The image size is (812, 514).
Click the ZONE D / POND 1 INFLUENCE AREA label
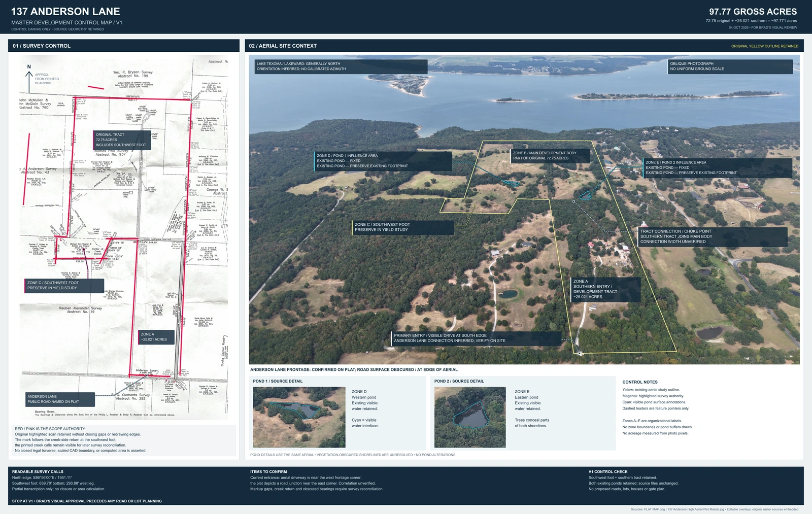[x=383, y=161]
